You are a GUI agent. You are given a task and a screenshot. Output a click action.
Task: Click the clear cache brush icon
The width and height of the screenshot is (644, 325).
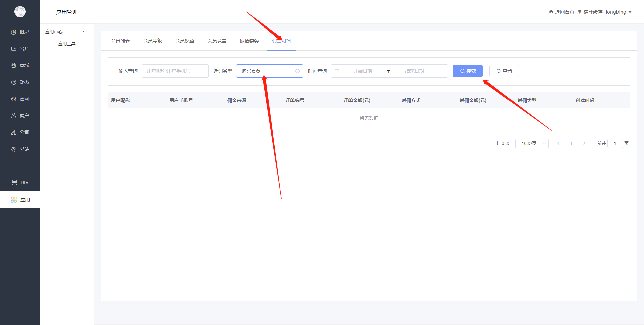click(x=580, y=12)
